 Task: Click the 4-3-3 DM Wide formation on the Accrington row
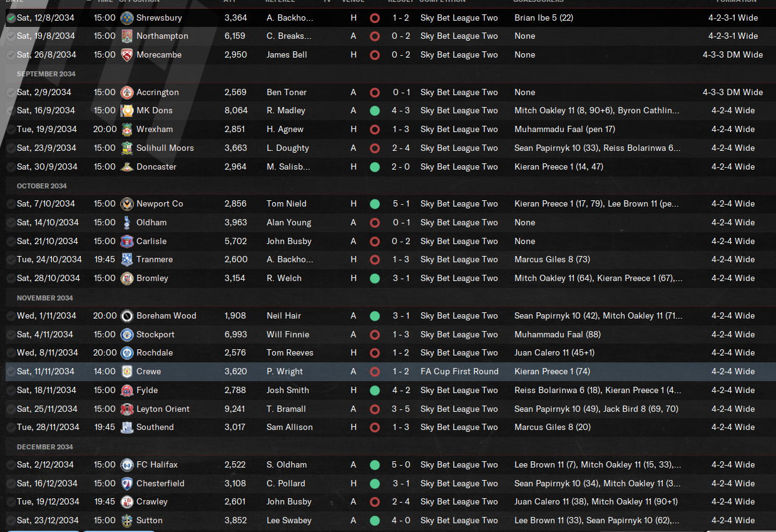pyautogui.click(x=733, y=92)
